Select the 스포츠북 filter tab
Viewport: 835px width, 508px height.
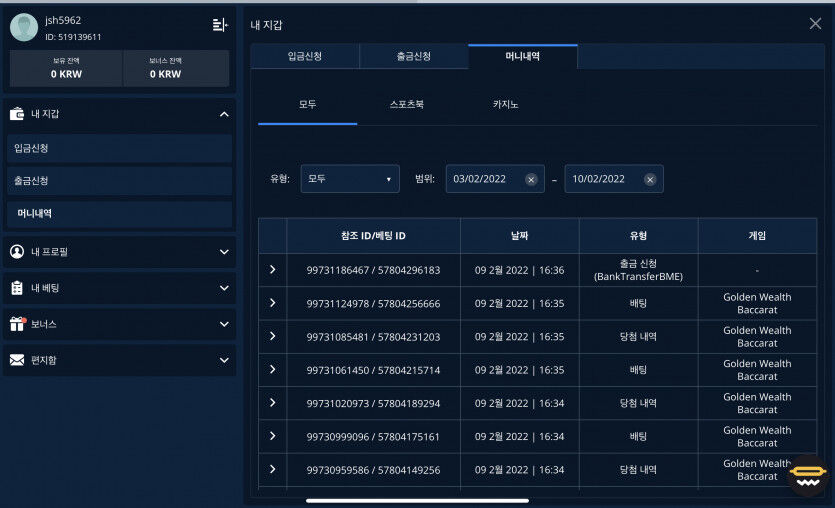tap(407, 105)
